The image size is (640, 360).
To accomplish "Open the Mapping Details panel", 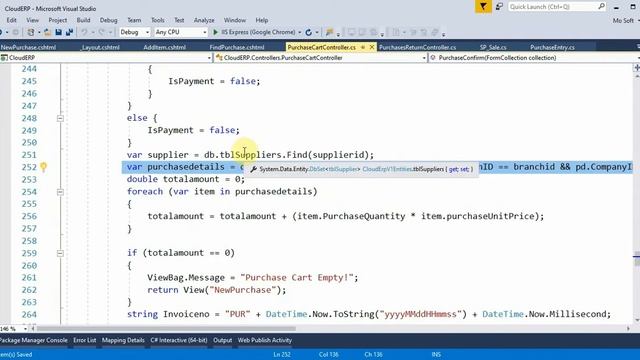I will (123, 340).
